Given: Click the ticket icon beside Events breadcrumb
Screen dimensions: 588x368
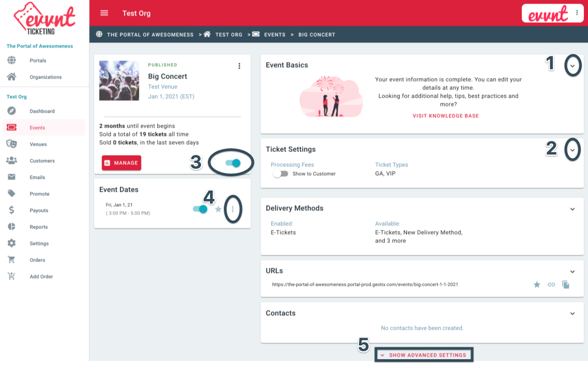Looking at the screenshot, I should pyautogui.click(x=256, y=34).
